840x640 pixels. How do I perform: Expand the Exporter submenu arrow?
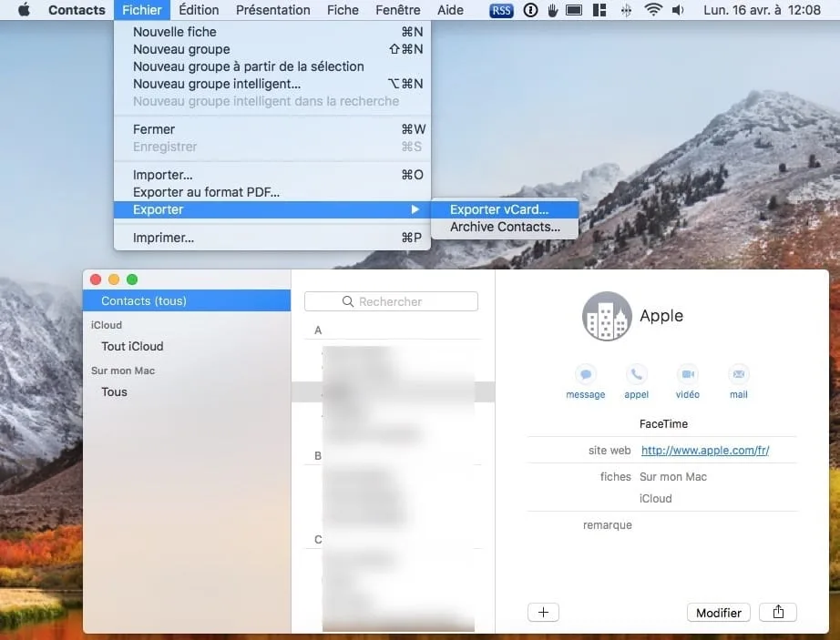(415, 208)
